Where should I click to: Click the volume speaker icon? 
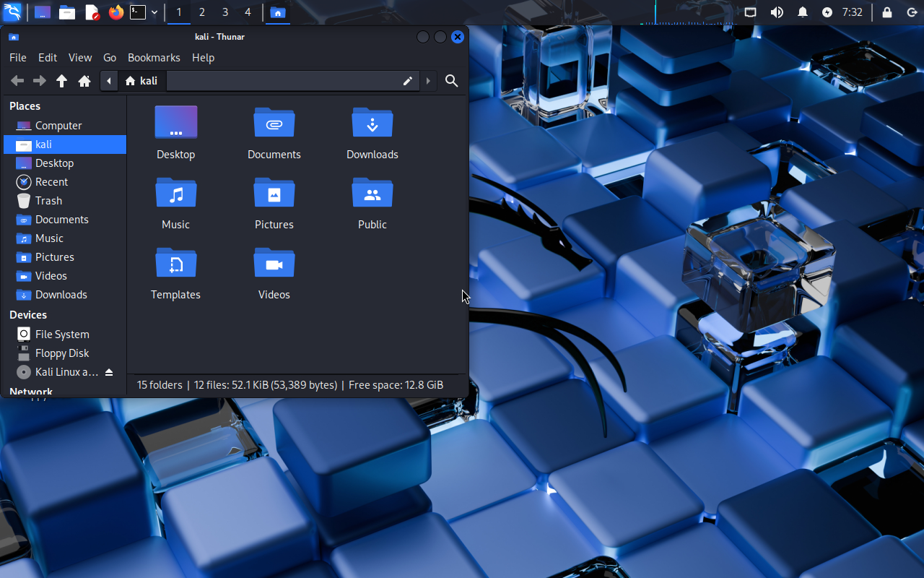click(x=777, y=12)
